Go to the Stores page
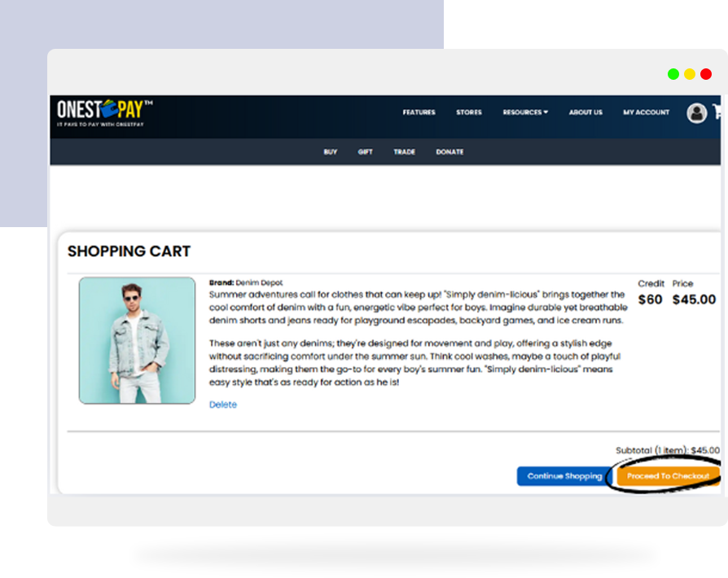 [x=469, y=112]
